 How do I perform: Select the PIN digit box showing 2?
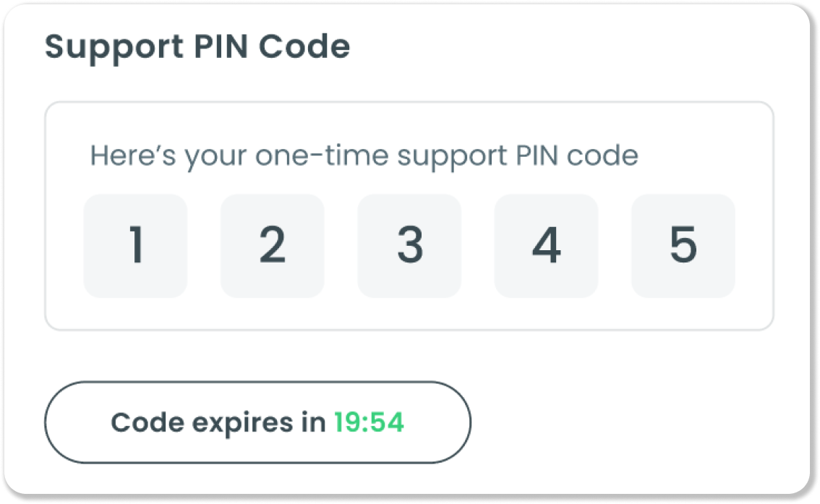(x=272, y=246)
